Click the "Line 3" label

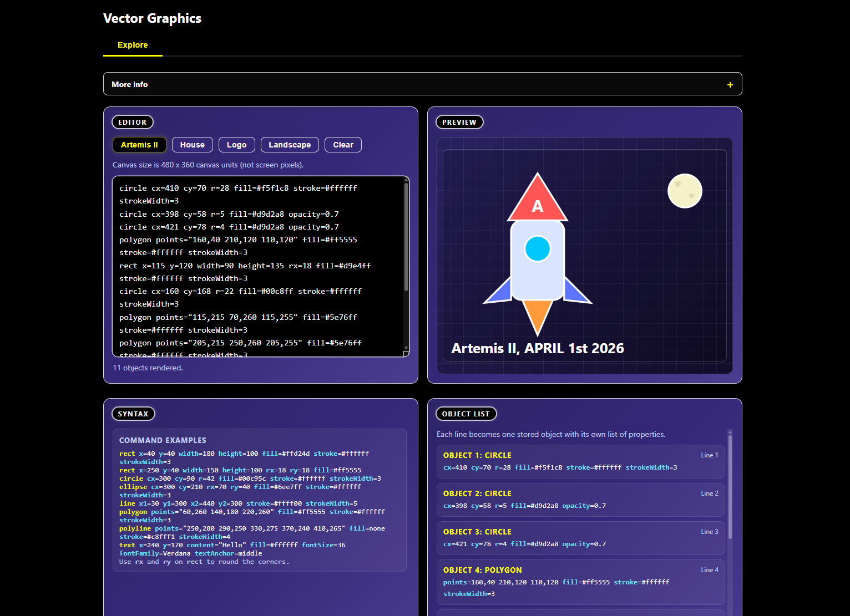pos(709,532)
